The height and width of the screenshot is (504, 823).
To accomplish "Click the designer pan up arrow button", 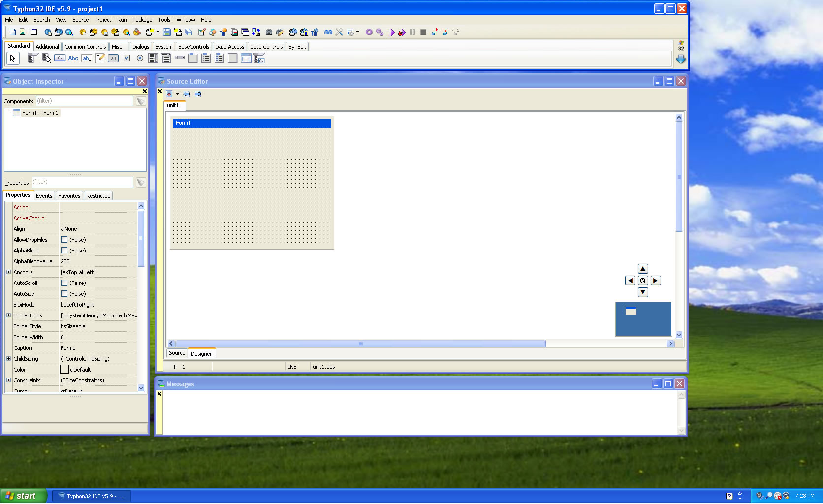I will (x=643, y=269).
